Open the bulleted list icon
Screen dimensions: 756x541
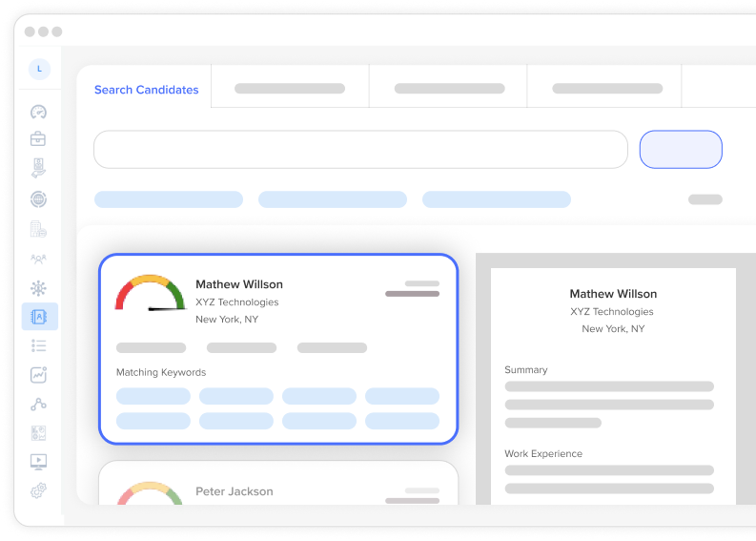(38, 345)
